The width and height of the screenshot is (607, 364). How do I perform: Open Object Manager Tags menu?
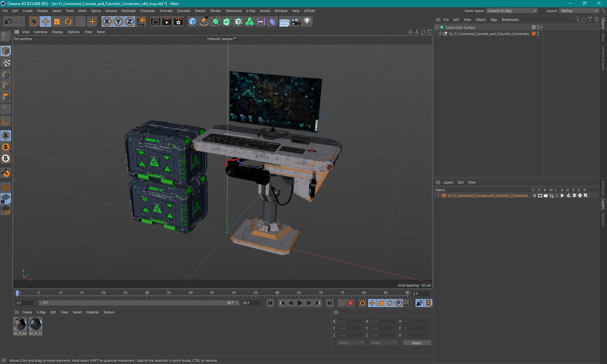click(x=494, y=20)
